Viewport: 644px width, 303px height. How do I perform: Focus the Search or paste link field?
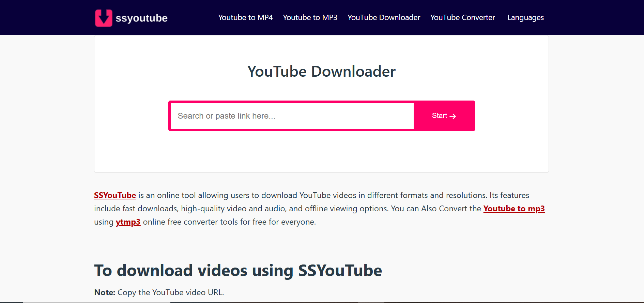pyautogui.click(x=292, y=116)
